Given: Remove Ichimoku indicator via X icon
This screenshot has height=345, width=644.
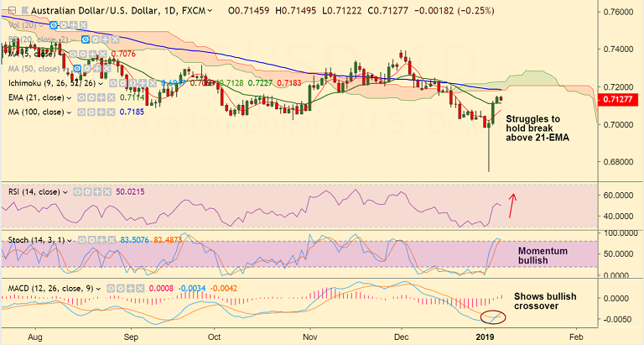Looking at the screenshot, I should point(153,83).
